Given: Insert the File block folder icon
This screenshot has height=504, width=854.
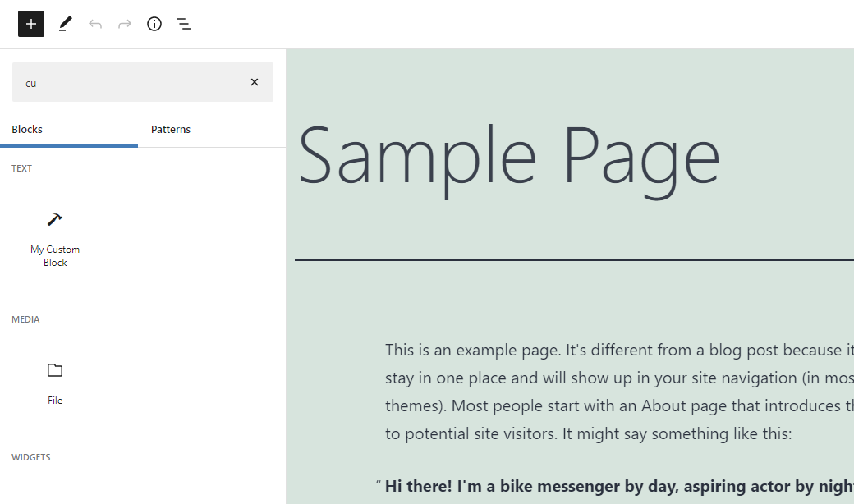Looking at the screenshot, I should tap(55, 370).
